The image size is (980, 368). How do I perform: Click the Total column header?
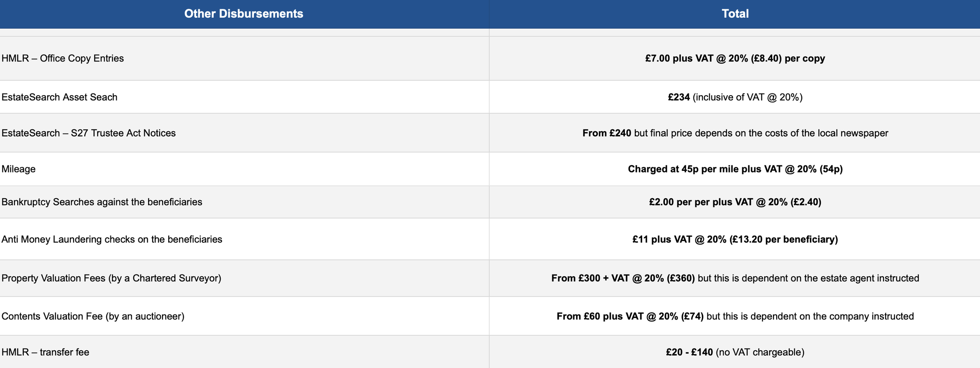pyautogui.click(x=735, y=14)
